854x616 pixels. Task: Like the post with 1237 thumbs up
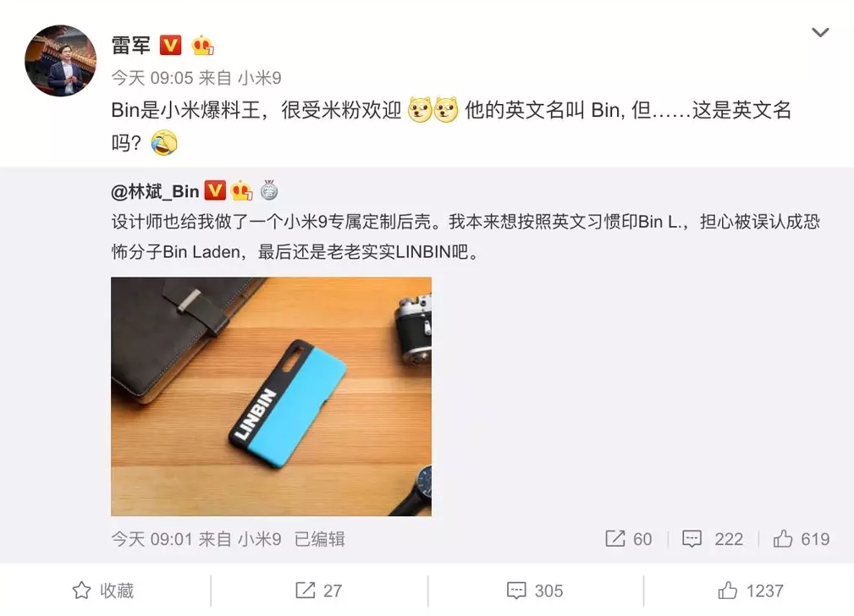click(751, 591)
